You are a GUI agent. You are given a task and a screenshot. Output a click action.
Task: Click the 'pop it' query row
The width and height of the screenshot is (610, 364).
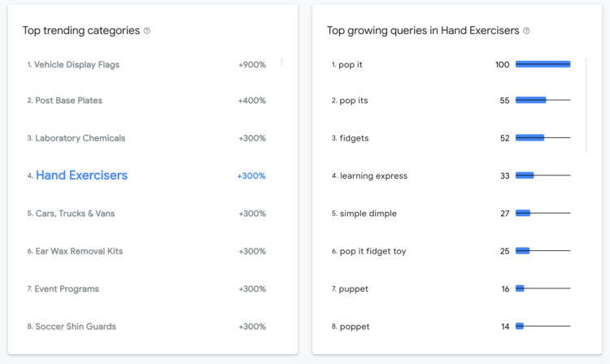pos(451,64)
